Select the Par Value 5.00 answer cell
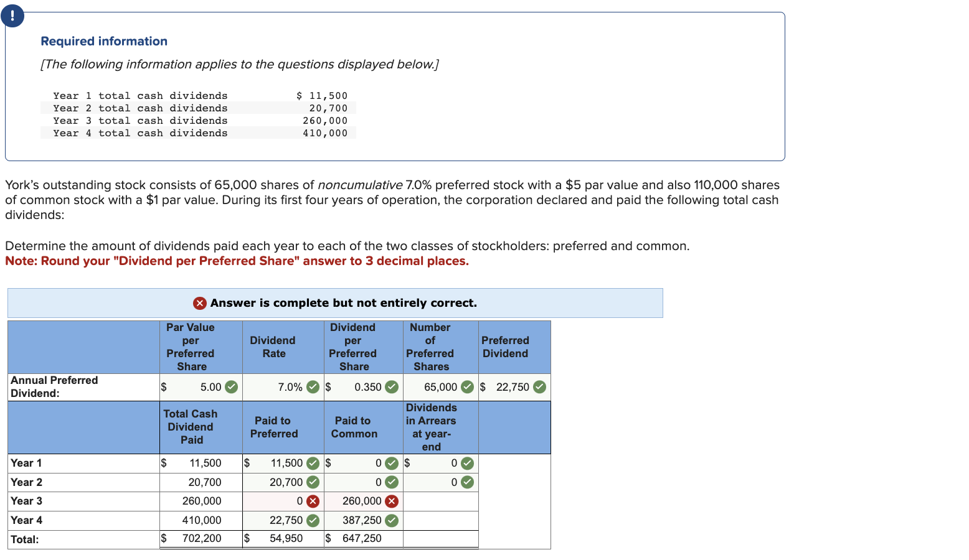 coord(201,387)
